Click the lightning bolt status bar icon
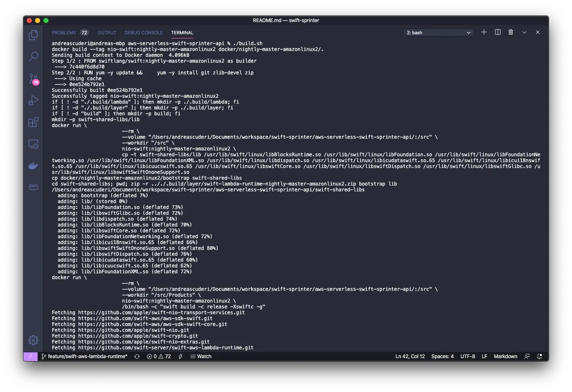Viewport: 572px width, 392px height. pyautogui.click(x=180, y=356)
